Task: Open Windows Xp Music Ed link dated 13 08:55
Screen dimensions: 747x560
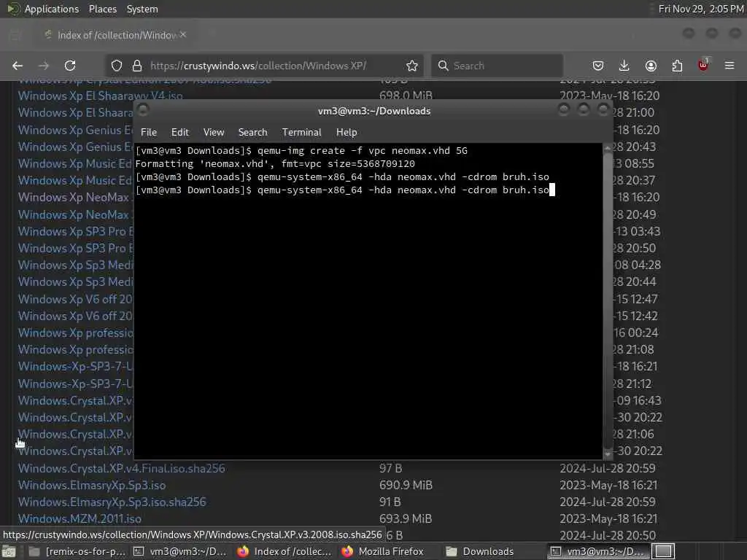Action: 75,163
